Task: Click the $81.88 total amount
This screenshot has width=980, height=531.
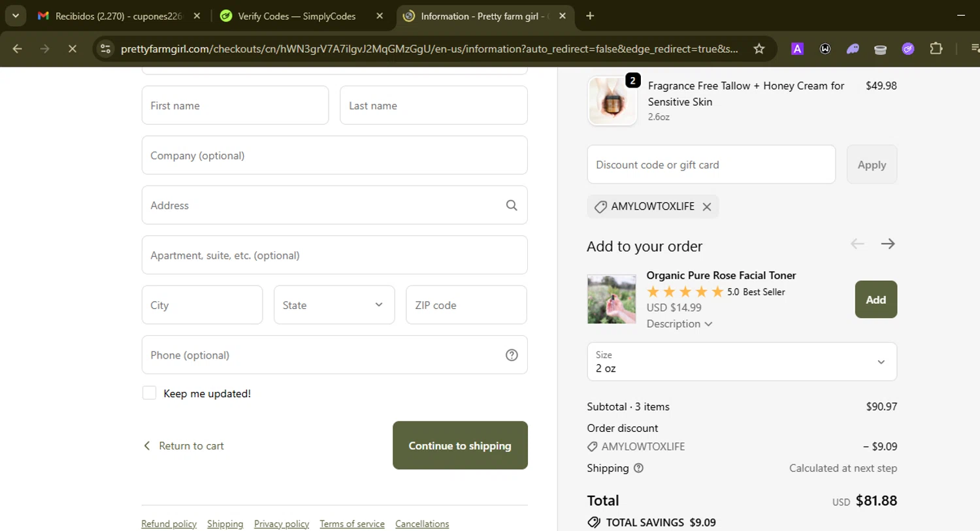Action: [876, 501]
